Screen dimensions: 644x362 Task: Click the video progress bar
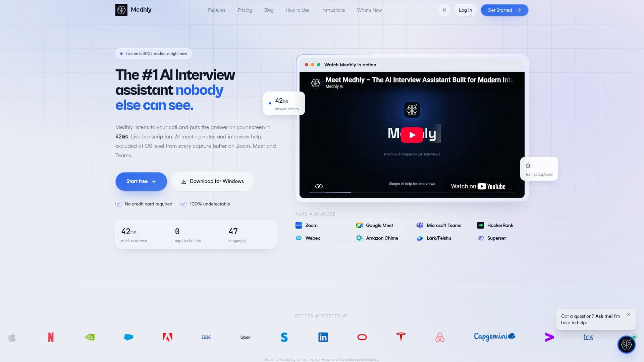point(412,192)
